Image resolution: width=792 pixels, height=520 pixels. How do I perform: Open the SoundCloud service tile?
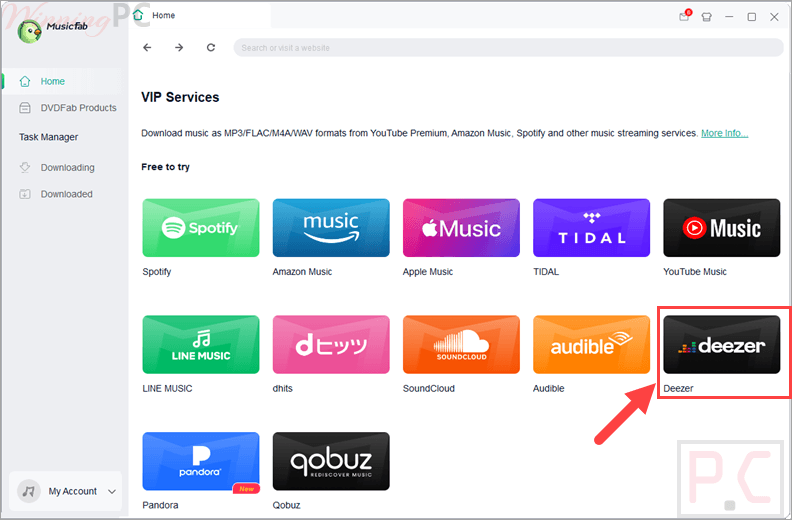tap(461, 345)
